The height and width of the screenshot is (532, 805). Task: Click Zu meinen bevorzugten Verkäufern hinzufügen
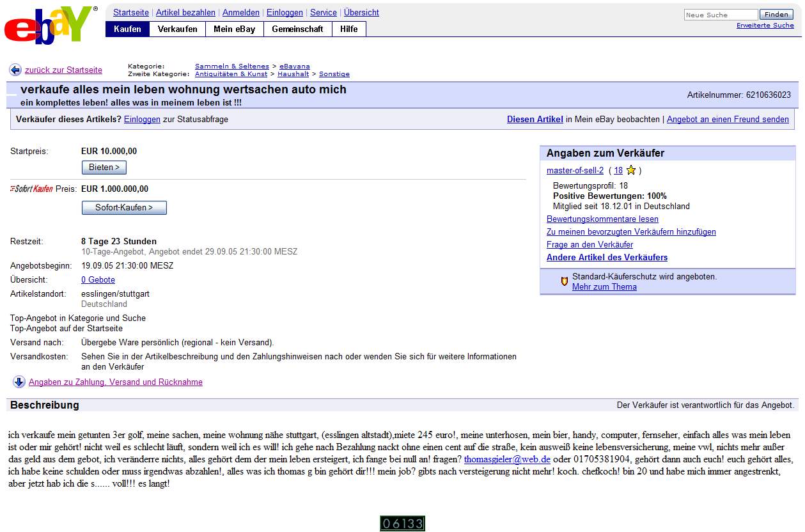[631, 232]
